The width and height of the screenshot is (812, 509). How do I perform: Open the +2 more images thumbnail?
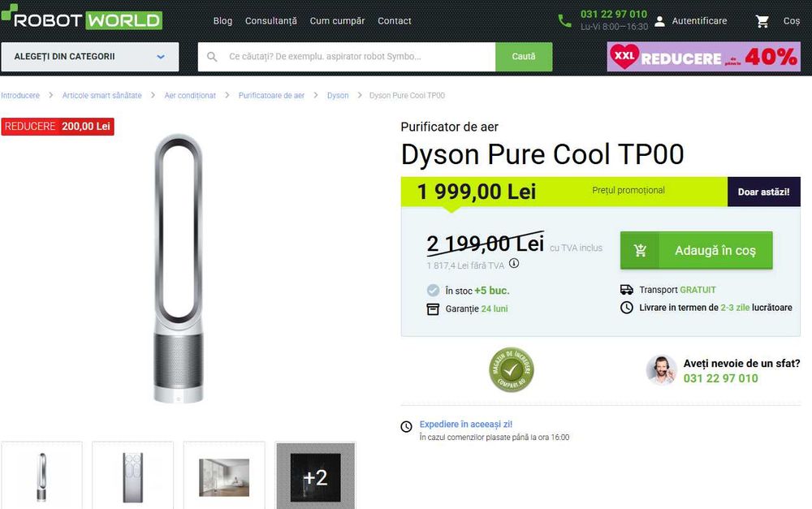pyautogui.click(x=315, y=476)
